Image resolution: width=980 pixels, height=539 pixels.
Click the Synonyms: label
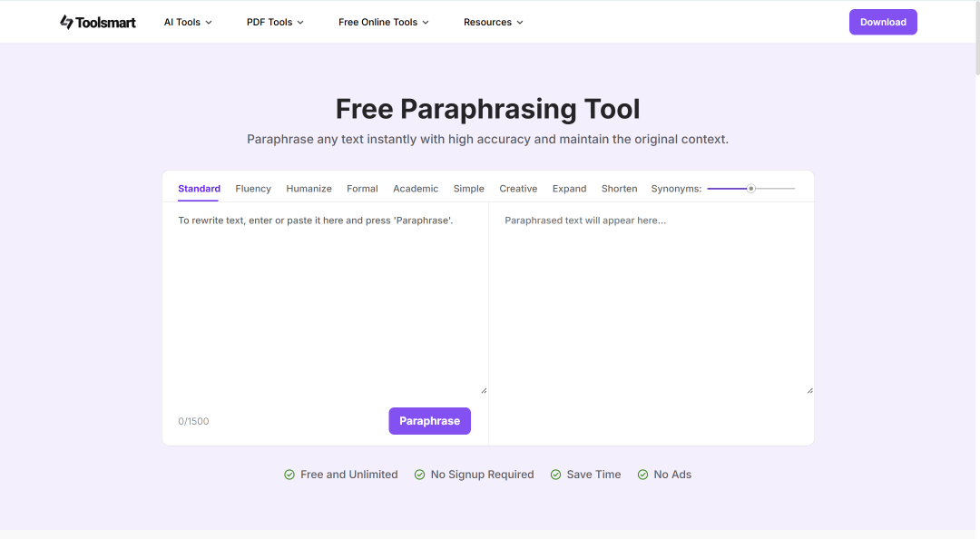click(x=676, y=189)
